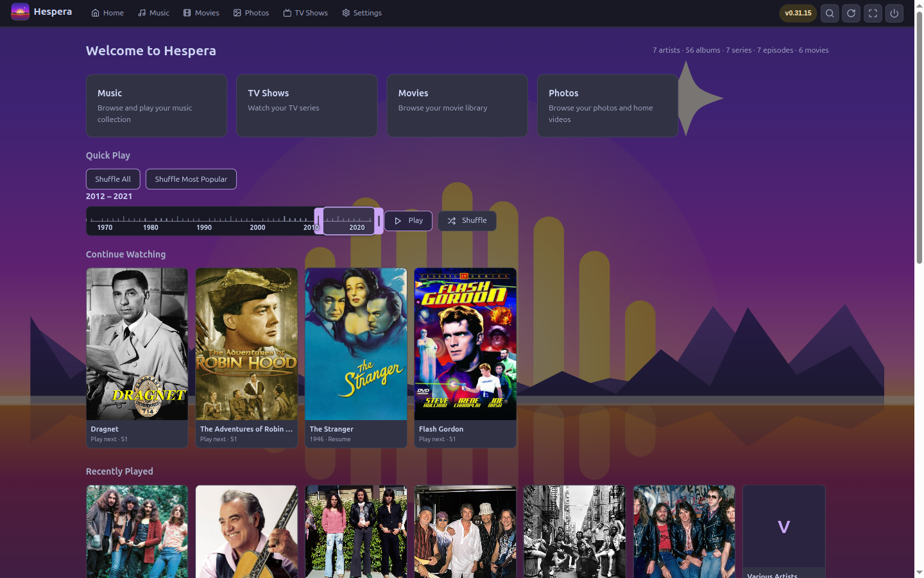Open the Music card
Viewport: 924px width, 578px height.
point(157,105)
